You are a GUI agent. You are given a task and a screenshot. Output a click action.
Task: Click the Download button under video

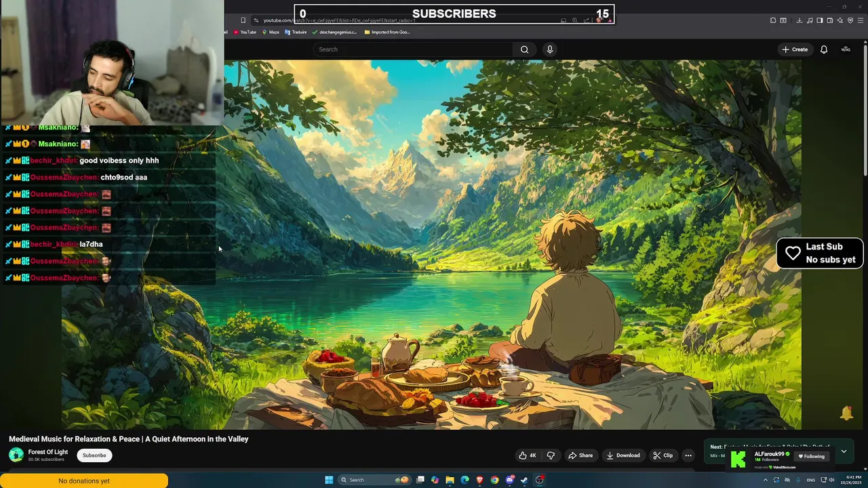click(623, 455)
